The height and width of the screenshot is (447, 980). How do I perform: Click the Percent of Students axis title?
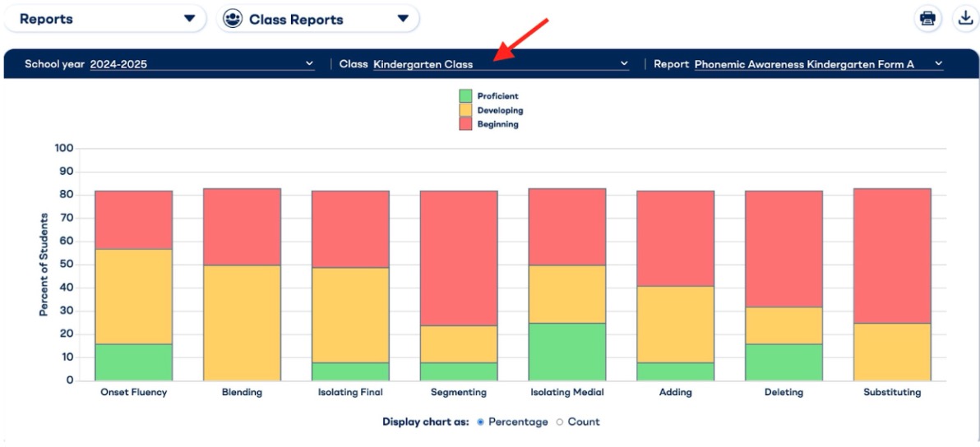tap(44, 265)
